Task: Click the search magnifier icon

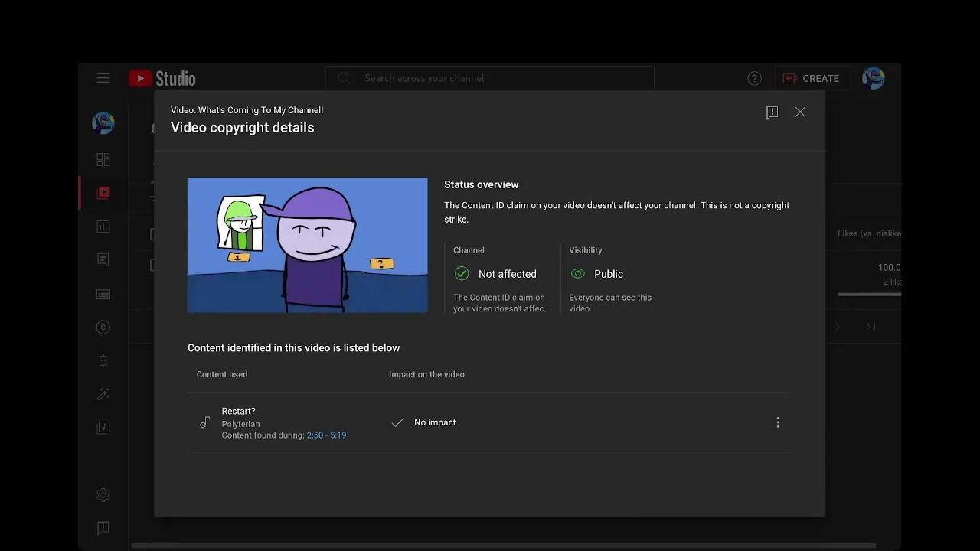Action: point(345,78)
